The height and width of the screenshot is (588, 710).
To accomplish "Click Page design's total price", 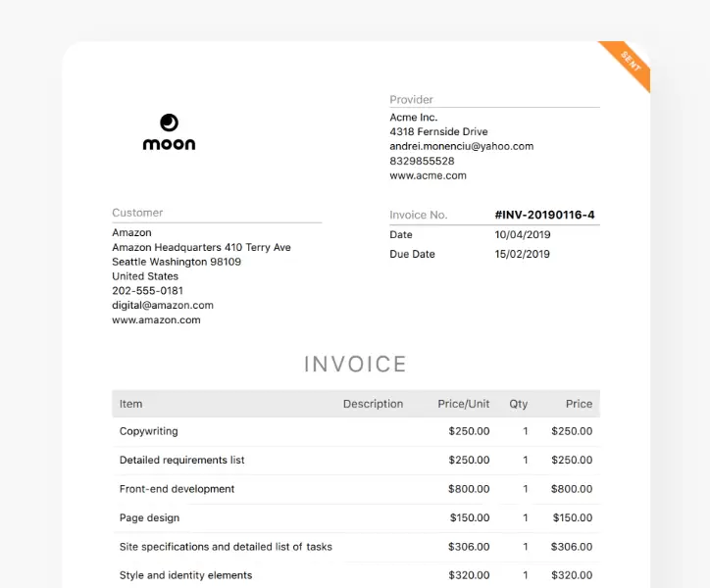I will tap(573, 517).
